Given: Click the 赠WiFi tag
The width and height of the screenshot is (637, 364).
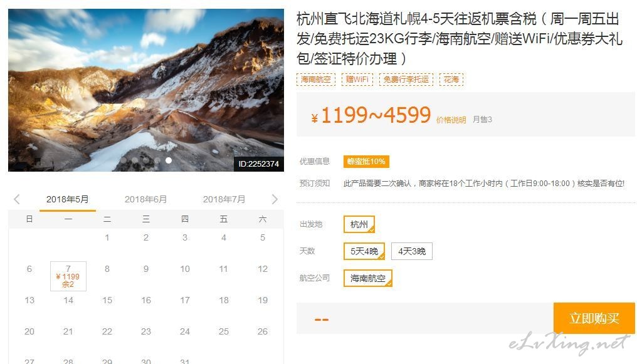Looking at the screenshot, I should [357, 80].
